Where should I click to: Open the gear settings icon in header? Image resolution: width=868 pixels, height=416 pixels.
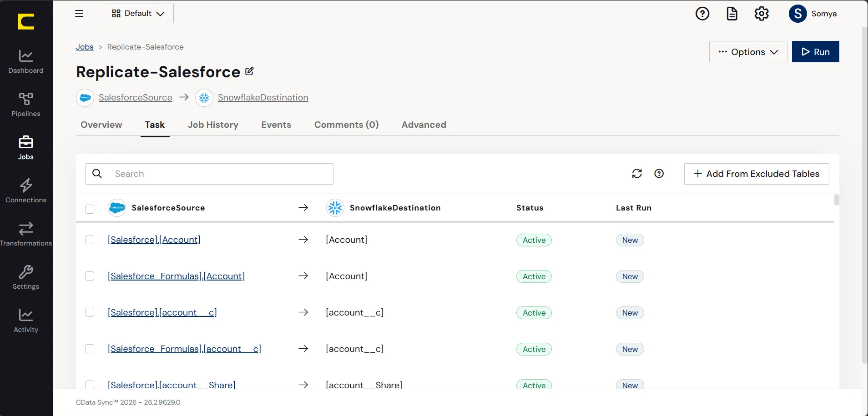(762, 14)
